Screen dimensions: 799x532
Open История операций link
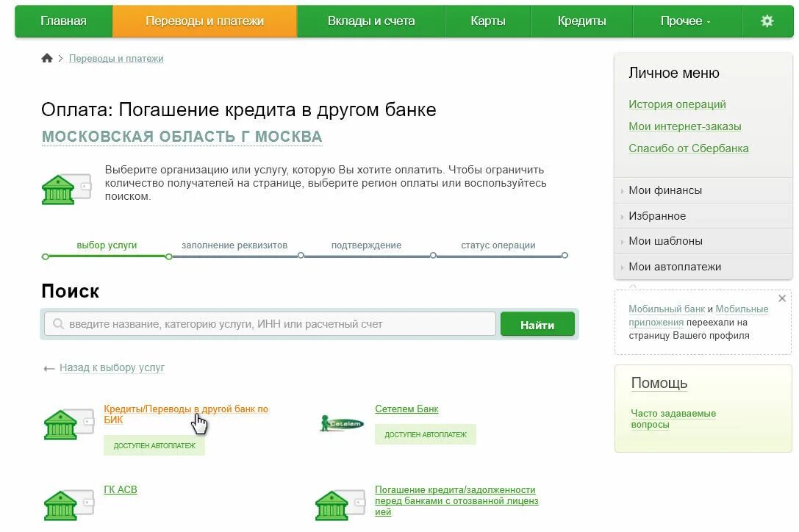pyautogui.click(x=677, y=104)
